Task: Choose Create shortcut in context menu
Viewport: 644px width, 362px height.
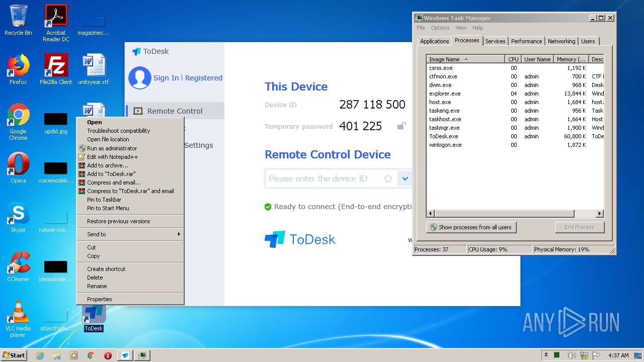Action: 130,269
